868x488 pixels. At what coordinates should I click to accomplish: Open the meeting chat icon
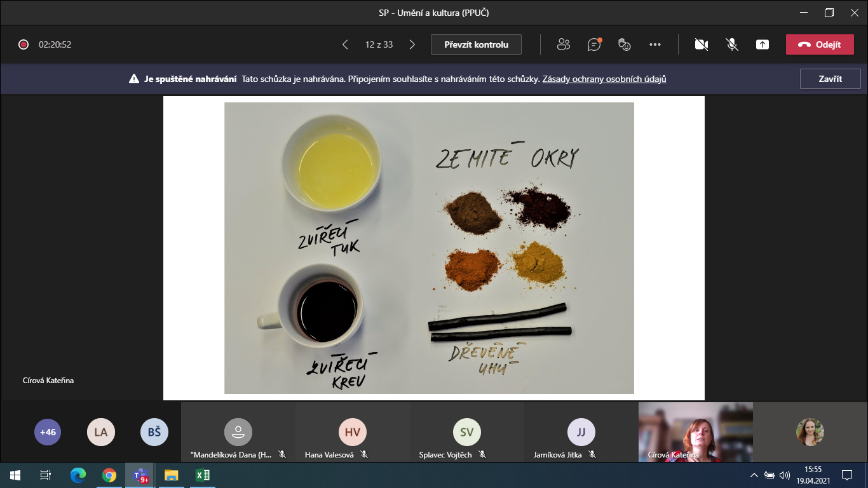pos(594,44)
